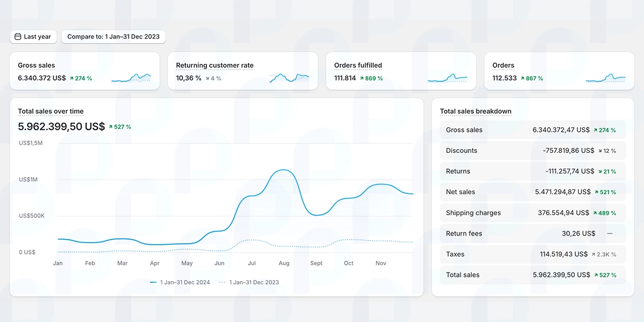Open the Returning customer rate card title
This screenshot has width=644, height=322.
pyautogui.click(x=215, y=65)
